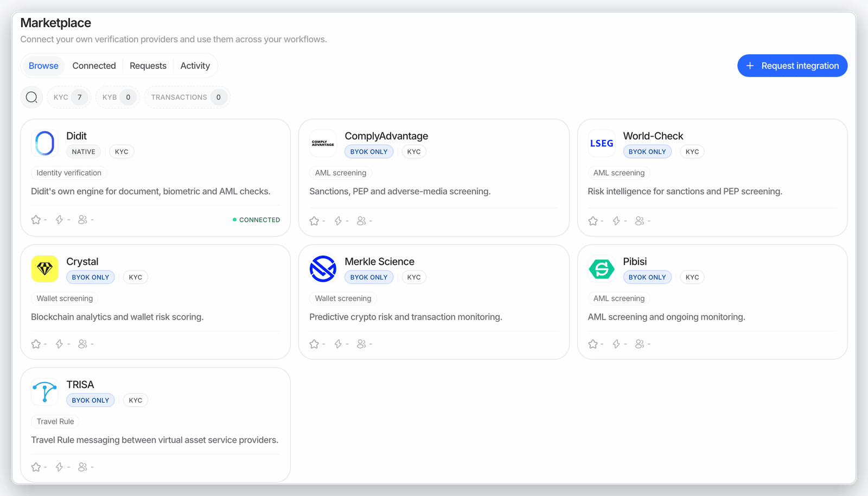Viewport: 868px width, 496px height.
Task: Click the Crystal provider name
Action: pyautogui.click(x=82, y=262)
